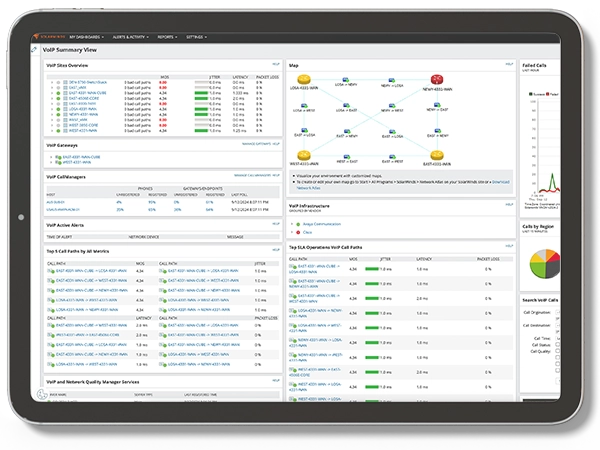The image size is (600, 450).
Task: Open the Alerts & Activity menu
Action: click(130, 37)
